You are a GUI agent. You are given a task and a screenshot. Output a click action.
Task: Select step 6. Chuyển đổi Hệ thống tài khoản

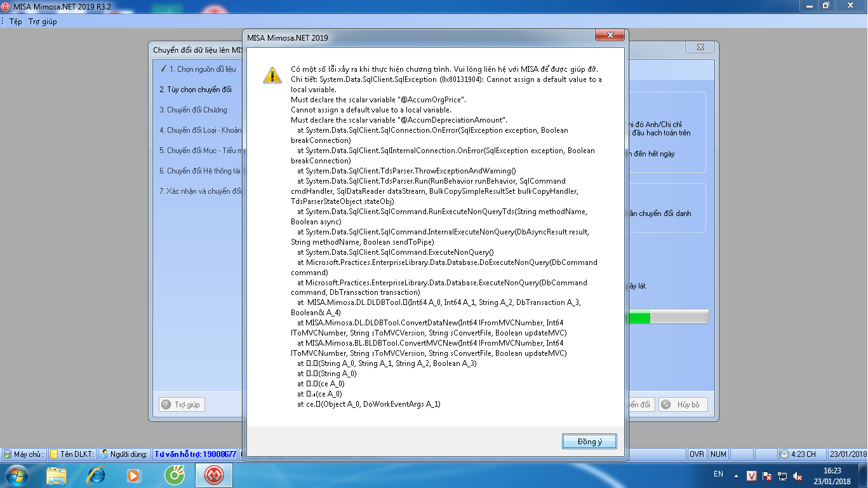[200, 171]
